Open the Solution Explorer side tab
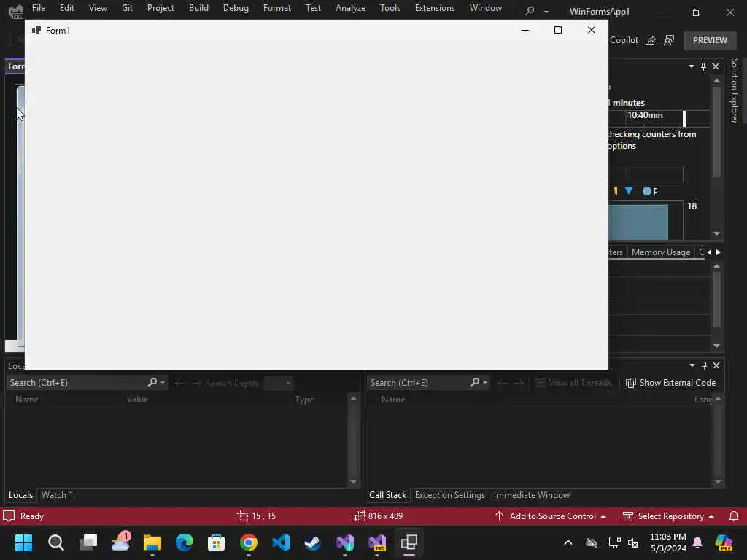 point(735,90)
